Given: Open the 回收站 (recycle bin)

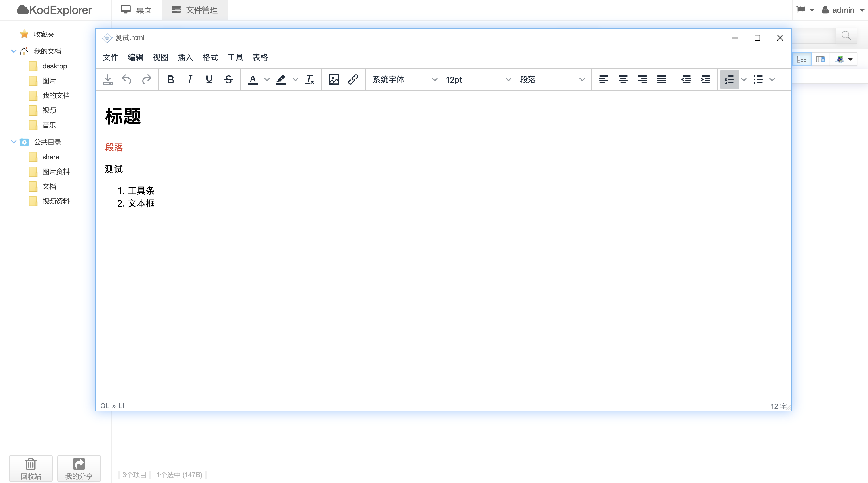Looking at the screenshot, I should tap(30, 468).
